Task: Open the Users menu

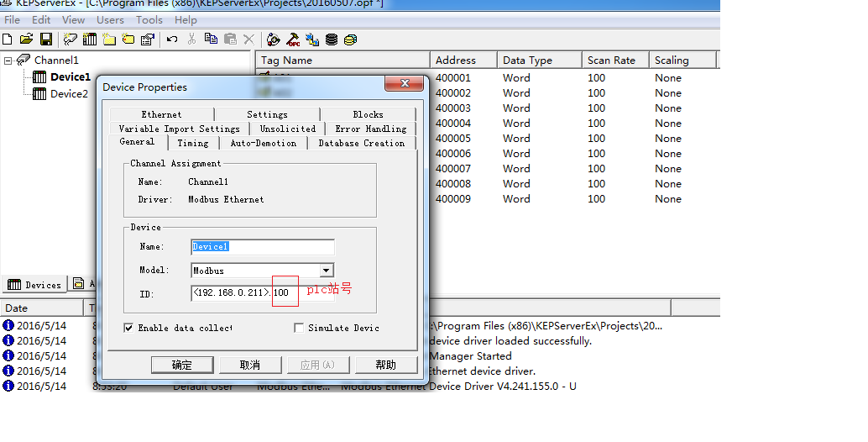Action: tap(110, 20)
